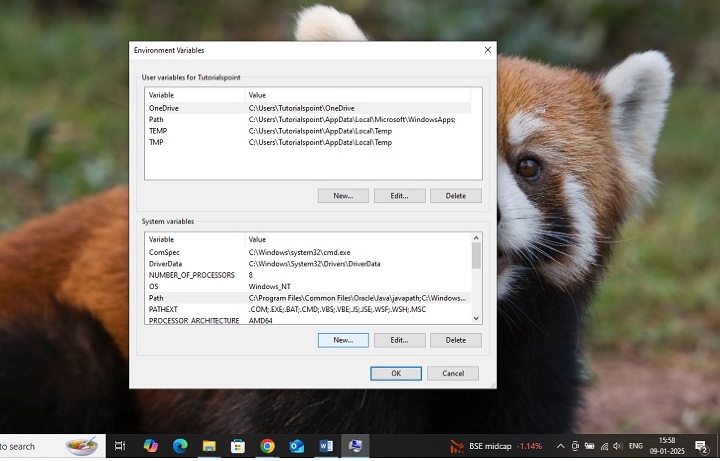Viewport: 720px width, 461px height.
Task: Click the system variables scroll-down arrow
Action: (x=476, y=318)
